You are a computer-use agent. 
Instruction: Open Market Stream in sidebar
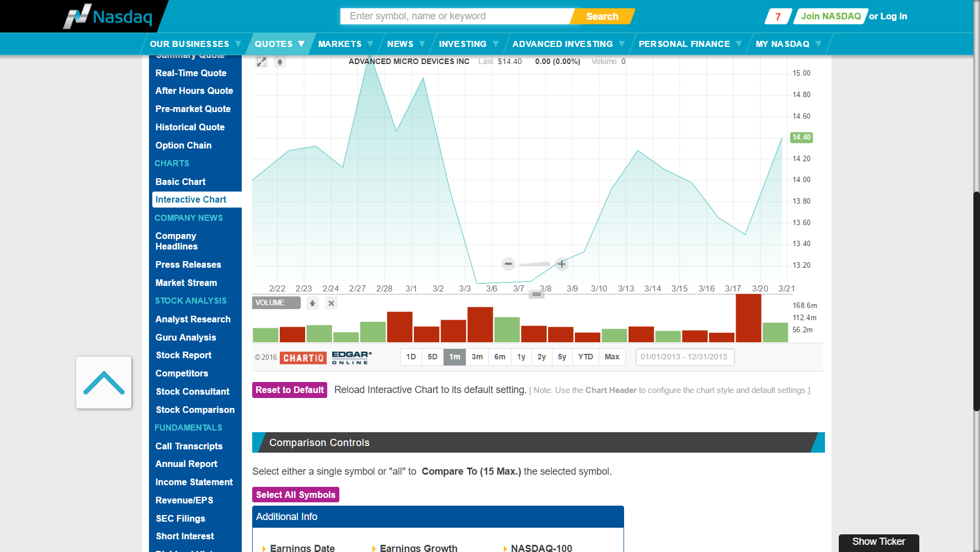click(186, 283)
